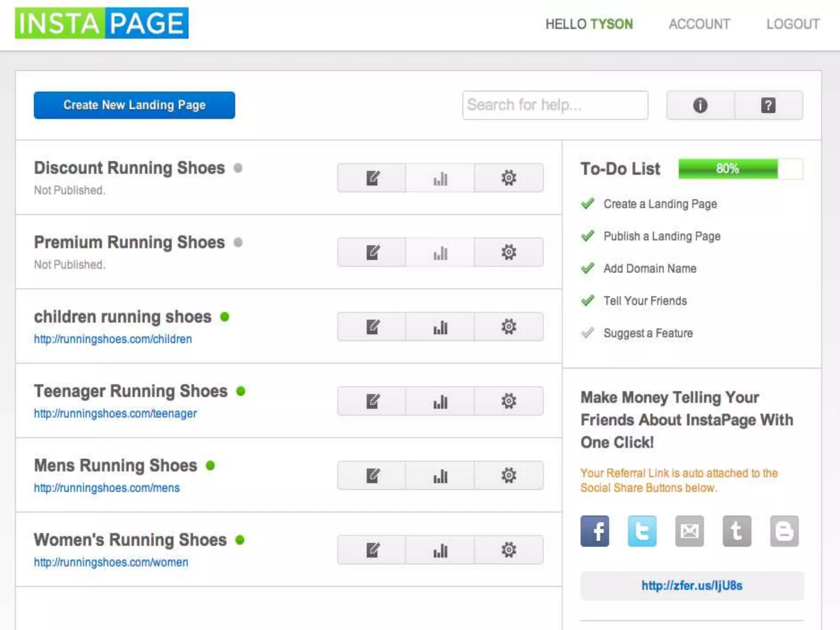The height and width of the screenshot is (630, 840).
Task: Open the Account menu item
Action: (x=699, y=24)
